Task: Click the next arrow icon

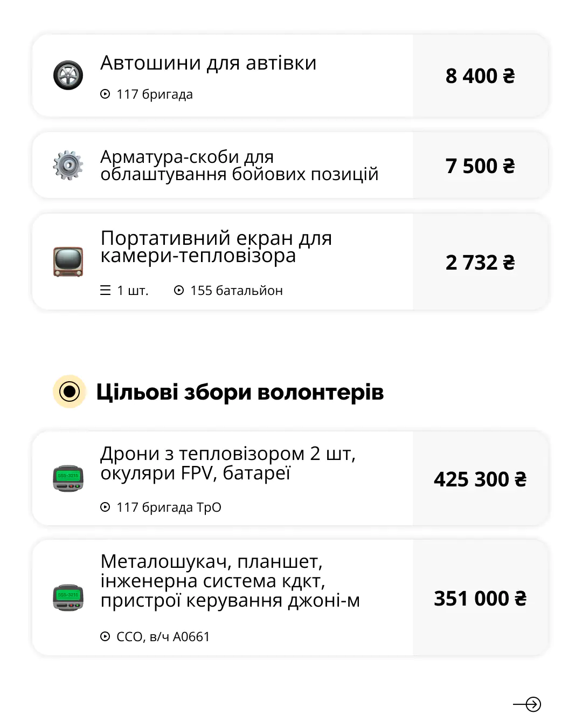Action: pyautogui.click(x=527, y=704)
